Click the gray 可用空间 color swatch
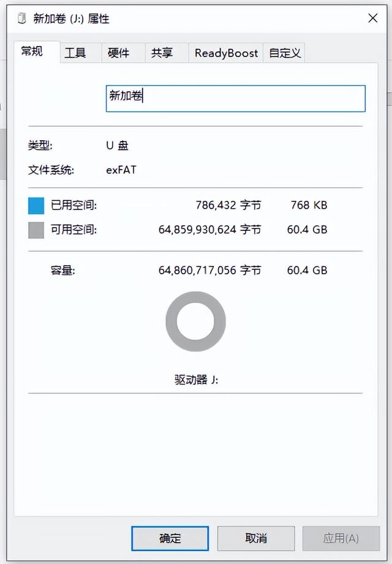The image size is (392, 564). (x=36, y=230)
